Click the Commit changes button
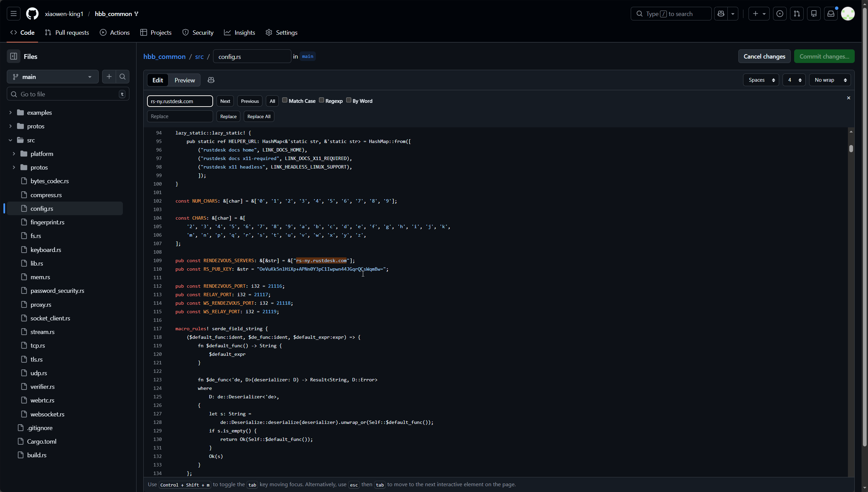The image size is (868, 492). 824,57
